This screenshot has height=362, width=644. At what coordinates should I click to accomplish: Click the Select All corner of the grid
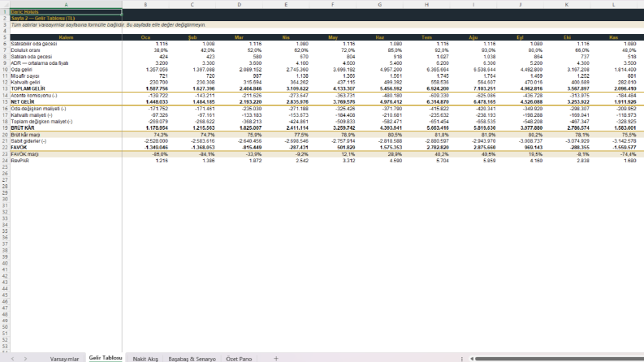5,5
